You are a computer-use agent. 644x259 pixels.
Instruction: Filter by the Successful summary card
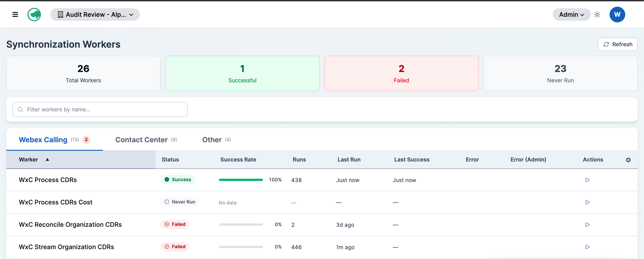tap(242, 73)
